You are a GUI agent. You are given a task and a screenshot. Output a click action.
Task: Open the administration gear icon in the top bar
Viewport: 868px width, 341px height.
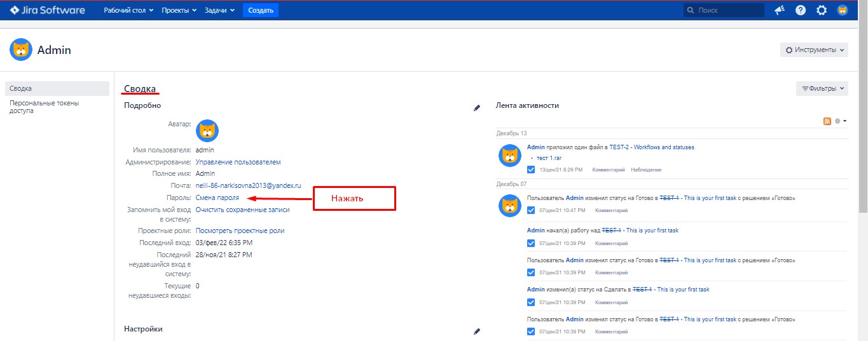click(x=822, y=10)
